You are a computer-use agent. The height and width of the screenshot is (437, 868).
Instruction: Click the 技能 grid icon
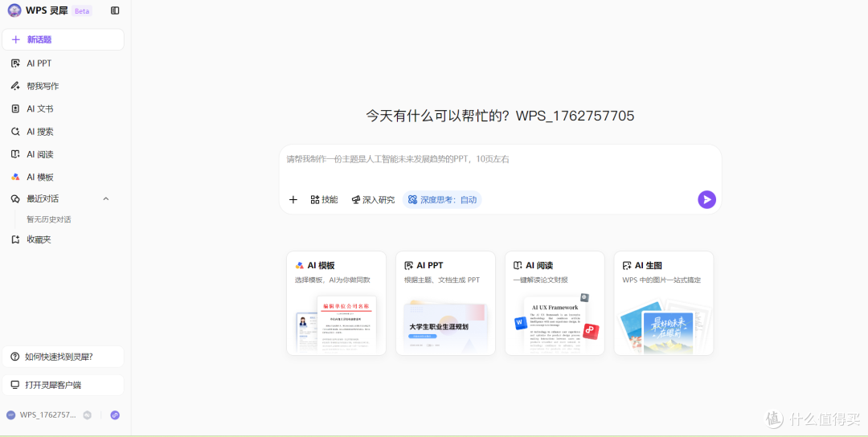point(315,200)
